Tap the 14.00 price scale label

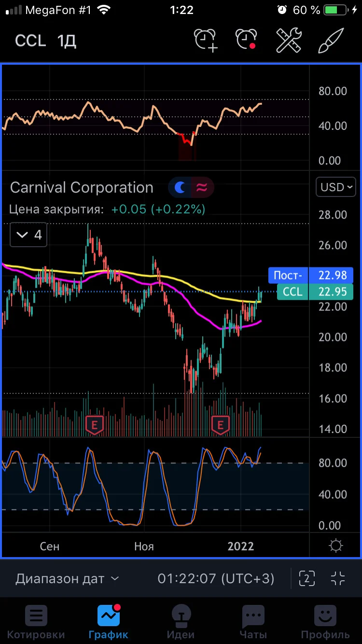pos(333,429)
